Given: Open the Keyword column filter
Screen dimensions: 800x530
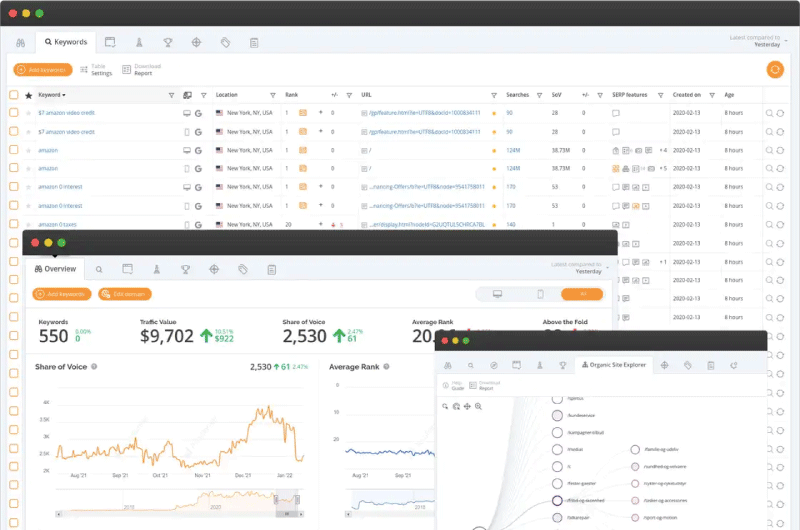Looking at the screenshot, I should pyautogui.click(x=171, y=95).
